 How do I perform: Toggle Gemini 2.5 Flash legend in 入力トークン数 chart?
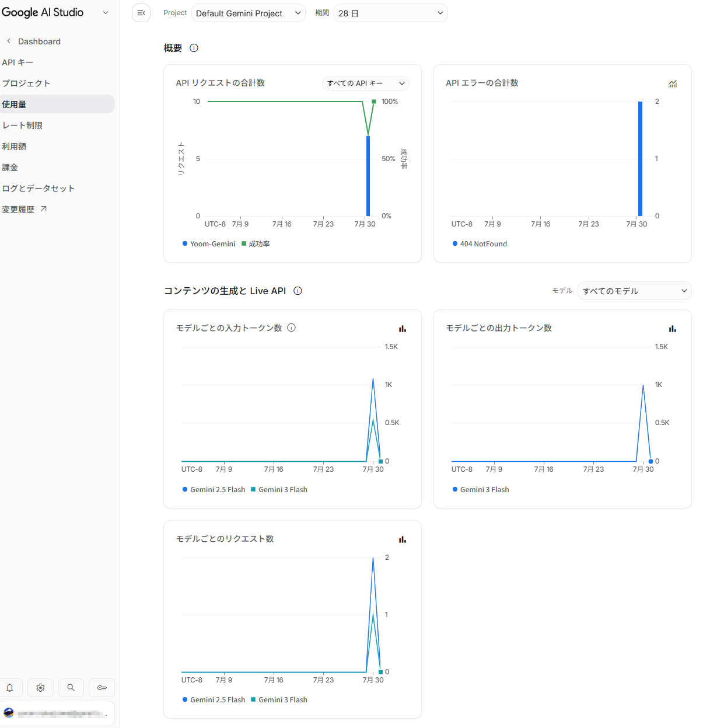click(x=214, y=490)
